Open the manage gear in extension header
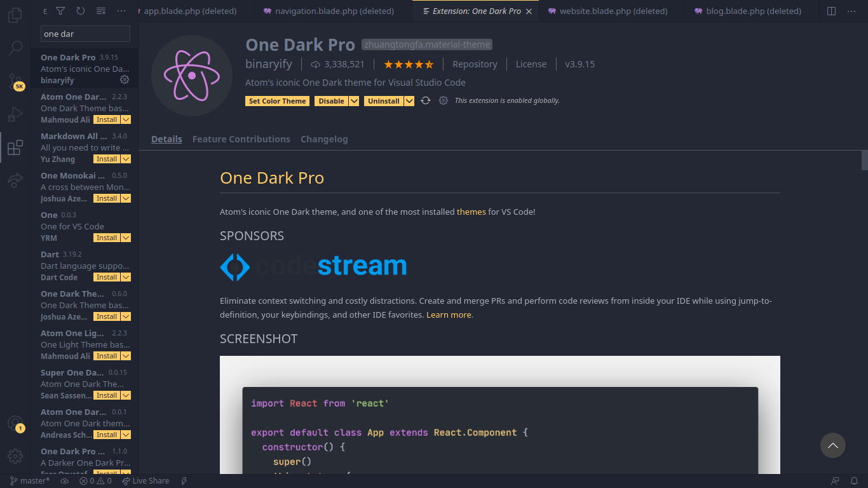868x488 pixels. click(444, 100)
